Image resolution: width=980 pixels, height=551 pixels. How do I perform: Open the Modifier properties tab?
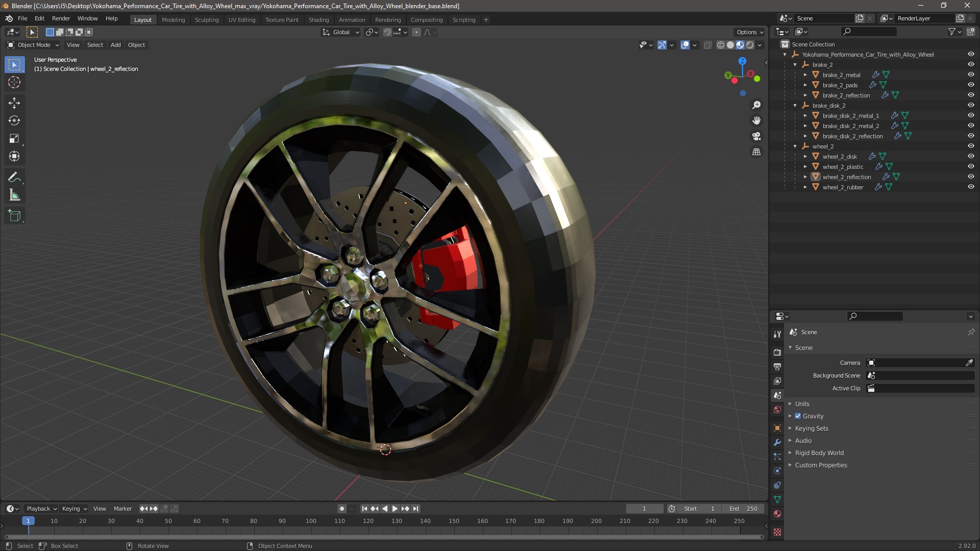(x=777, y=442)
